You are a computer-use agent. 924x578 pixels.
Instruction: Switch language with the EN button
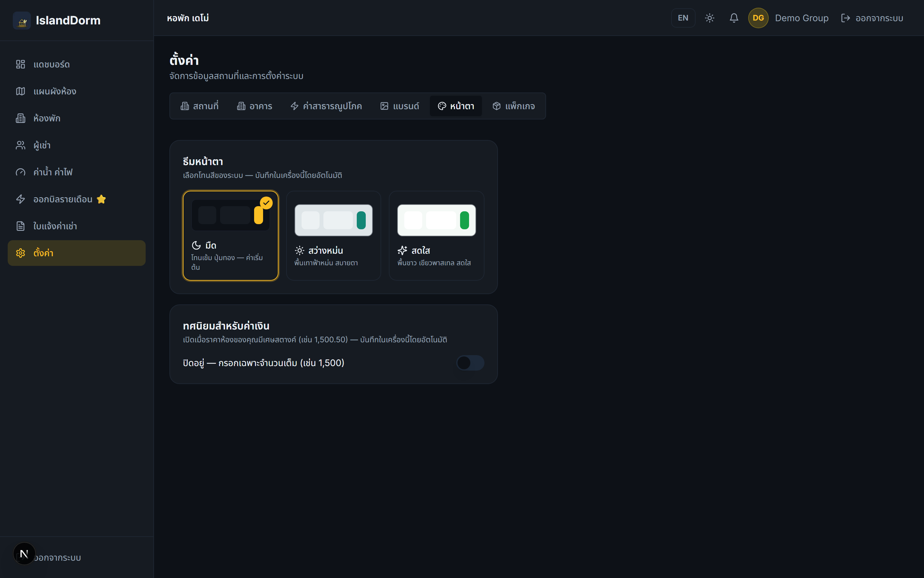tap(683, 18)
